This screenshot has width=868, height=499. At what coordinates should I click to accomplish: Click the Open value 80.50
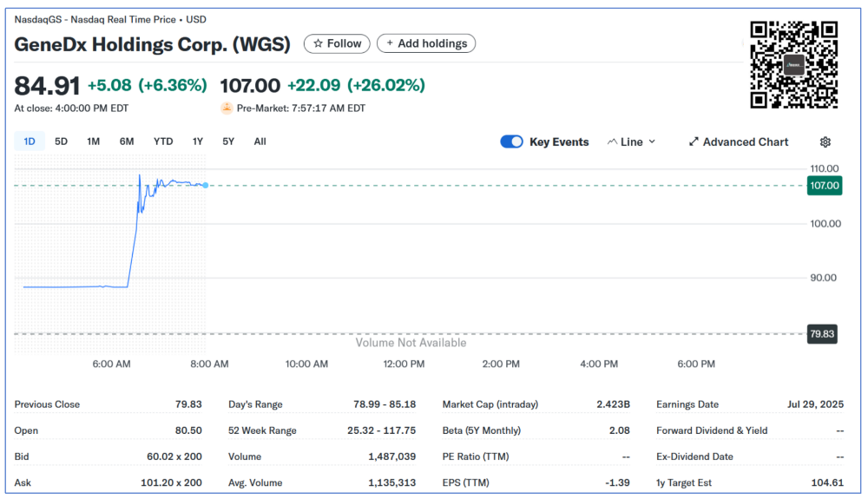point(188,430)
